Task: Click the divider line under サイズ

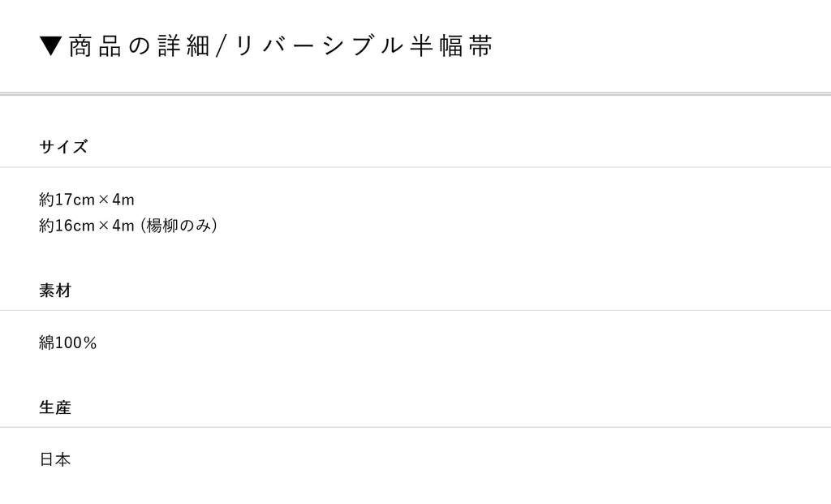Action: [x=415, y=167]
